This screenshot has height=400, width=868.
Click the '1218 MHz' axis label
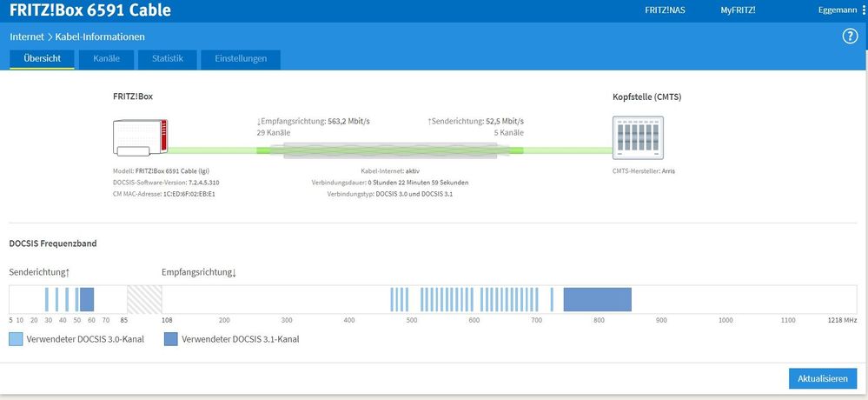pos(842,320)
